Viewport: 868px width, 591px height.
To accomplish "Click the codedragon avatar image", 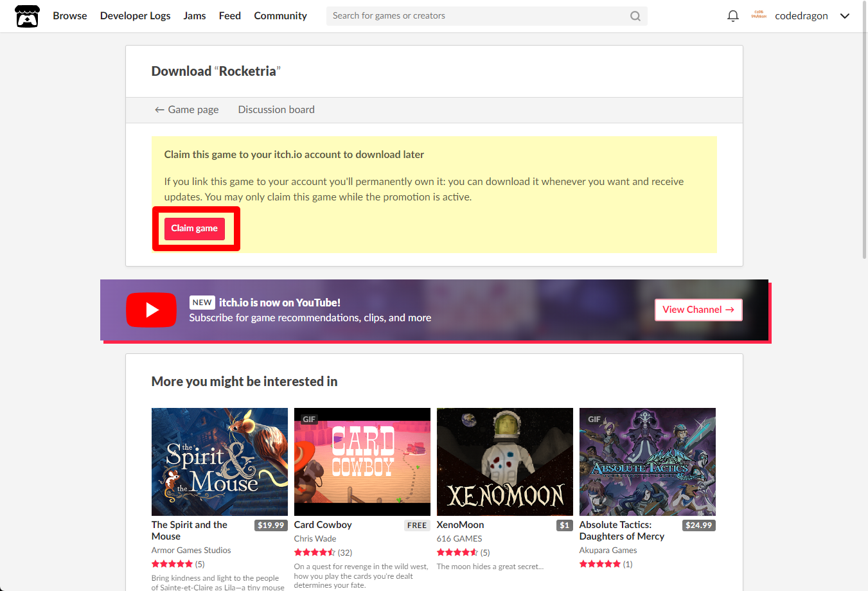I will (759, 15).
